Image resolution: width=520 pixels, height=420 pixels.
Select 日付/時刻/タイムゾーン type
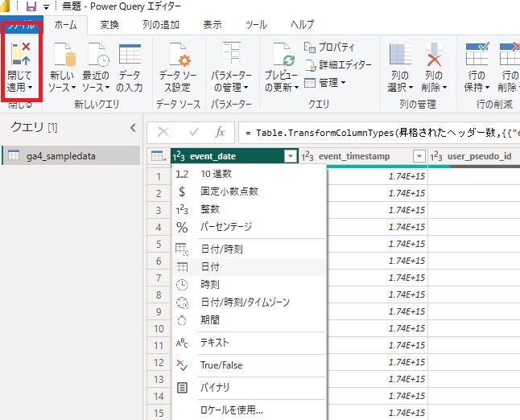[250, 302]
